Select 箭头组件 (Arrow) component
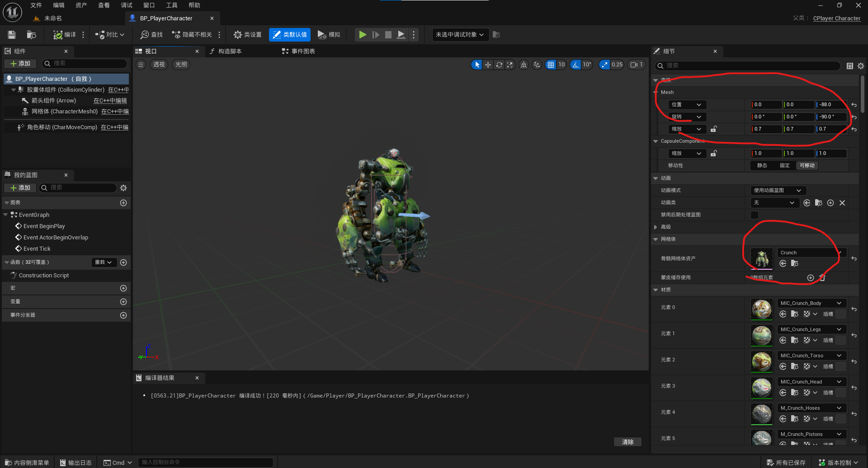The image size is (868, 468). pyautogui.click(x=54, y=101)
